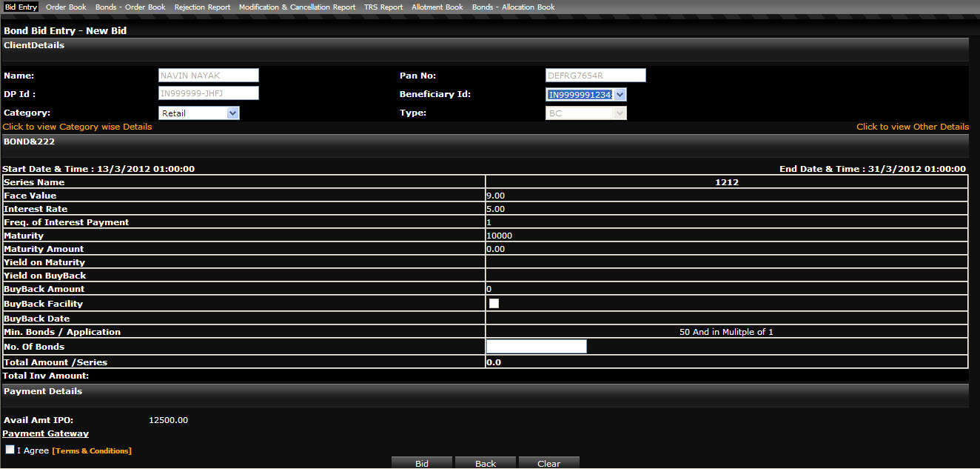980x469 pixels.
Task: Open Modification & Cancellation Report tab
Action: [x=297, y=7]
